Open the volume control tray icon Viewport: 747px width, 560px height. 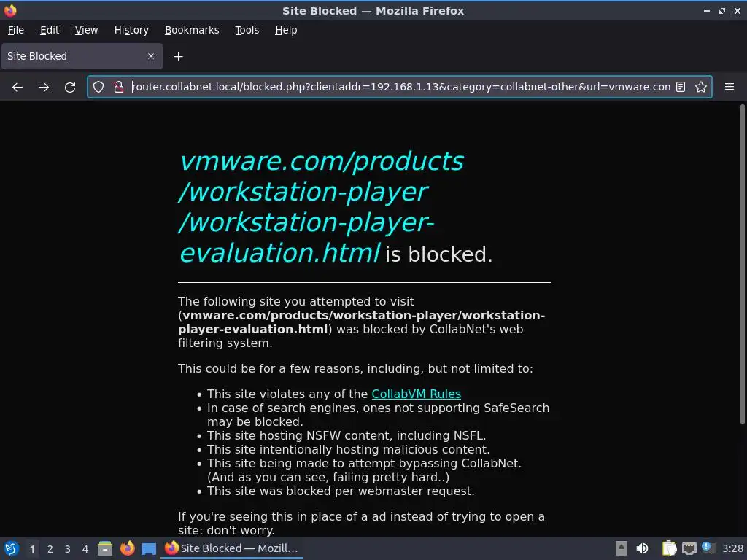(x=642, y=548)
